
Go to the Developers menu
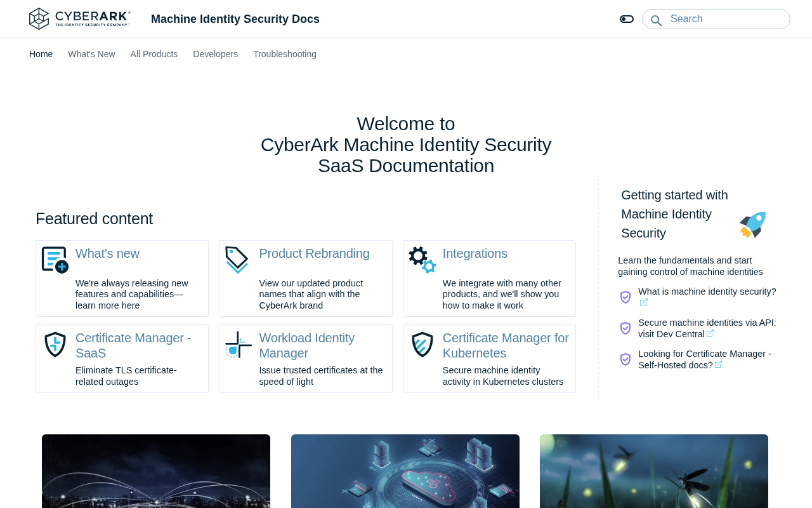(x=215, y=54)
